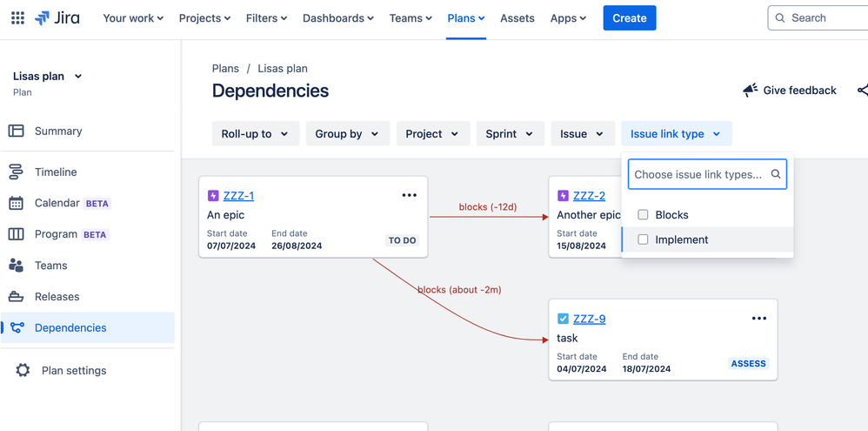Click the megaphone Give feedback icon

[750, 91]
